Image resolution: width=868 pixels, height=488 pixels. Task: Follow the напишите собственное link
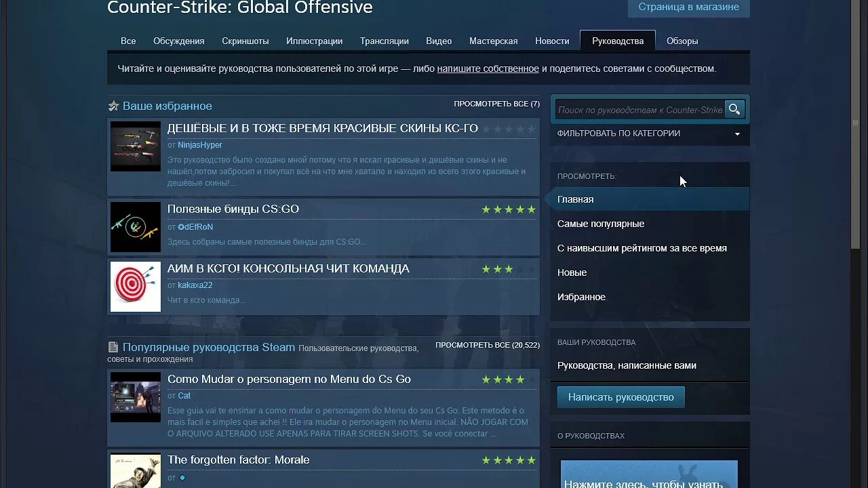[x=488, y=68]
